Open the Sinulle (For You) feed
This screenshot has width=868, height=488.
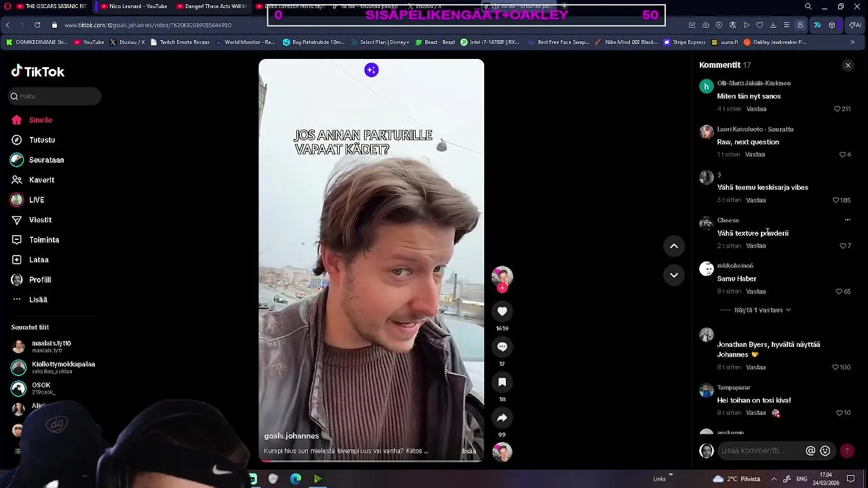32,120
